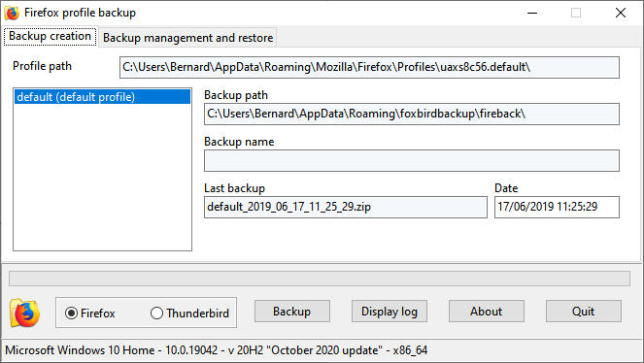Click the Windows 10 Home status bar text
Image resolution: width=644 pixels, height=363 pixels.
click(x=216, y=350)
